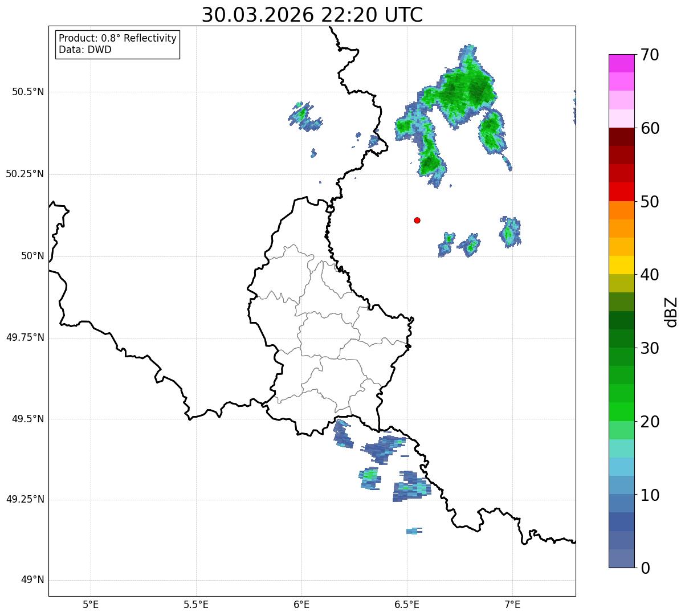The height and width of the screenshot is (616, 685).
Task: Click the red location marker dot
Action: (x=417, y=220)
